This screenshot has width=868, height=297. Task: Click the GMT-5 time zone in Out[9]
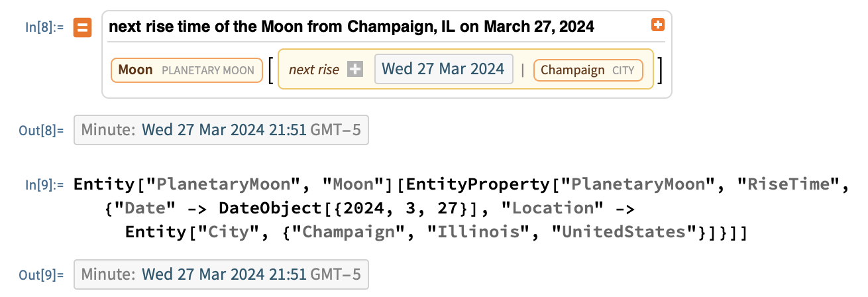335,274
